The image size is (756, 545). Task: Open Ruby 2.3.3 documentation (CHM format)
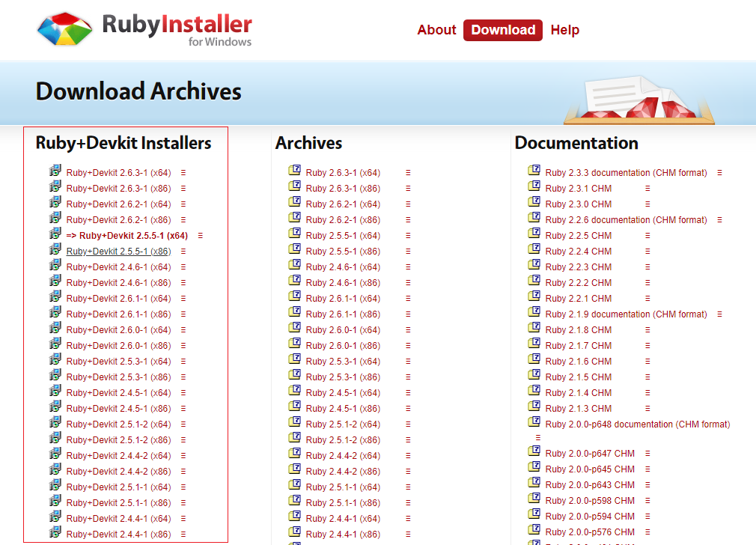tap(626, 173)
